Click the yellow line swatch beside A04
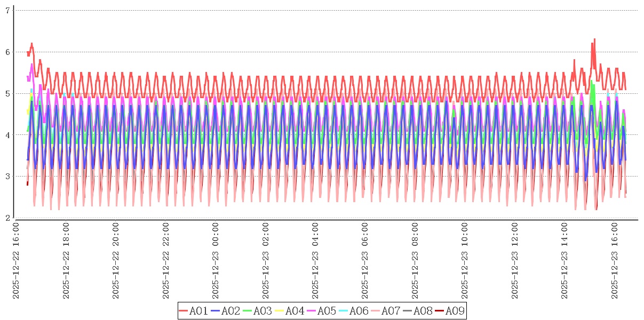Image resolution: width=644 pixels, height=320 pixels. point(280,311)
